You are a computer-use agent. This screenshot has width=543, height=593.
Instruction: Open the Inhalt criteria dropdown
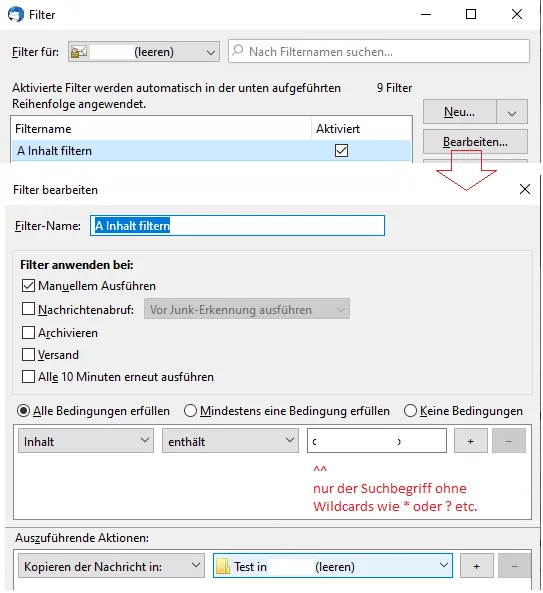click(86, 441)
